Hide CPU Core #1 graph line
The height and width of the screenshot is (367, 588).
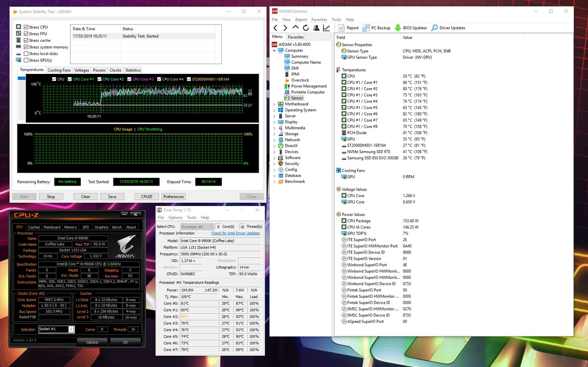pos(70,79)
